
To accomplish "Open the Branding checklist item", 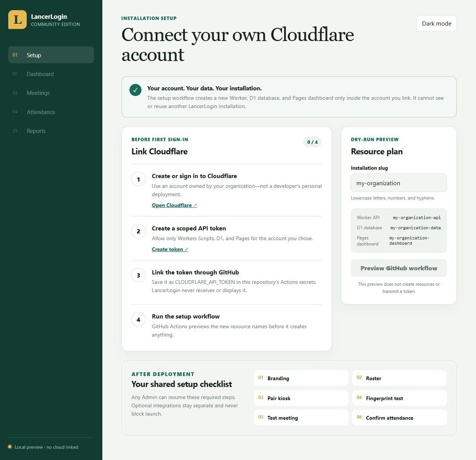I will (x=301, y=378).
